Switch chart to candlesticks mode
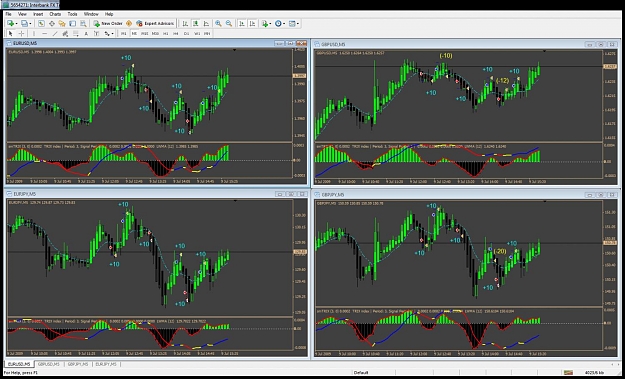This screenshot has height=379, width=625. [x=196, y=24]
